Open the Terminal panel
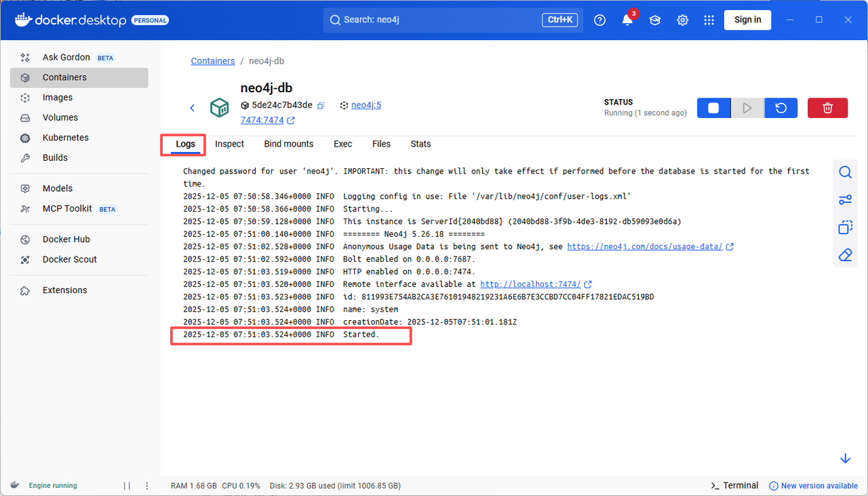 coord(734,486)
